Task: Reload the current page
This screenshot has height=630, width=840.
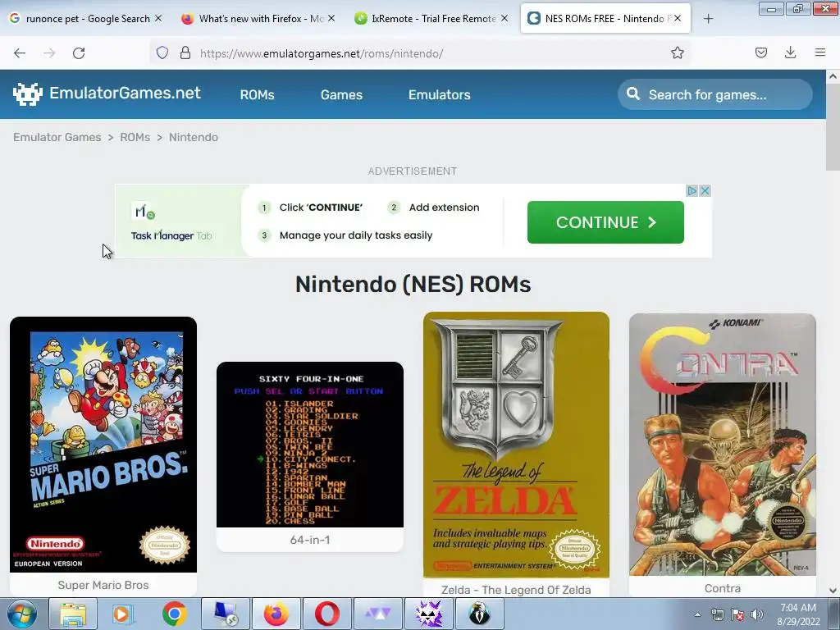Action: point(79,53)
